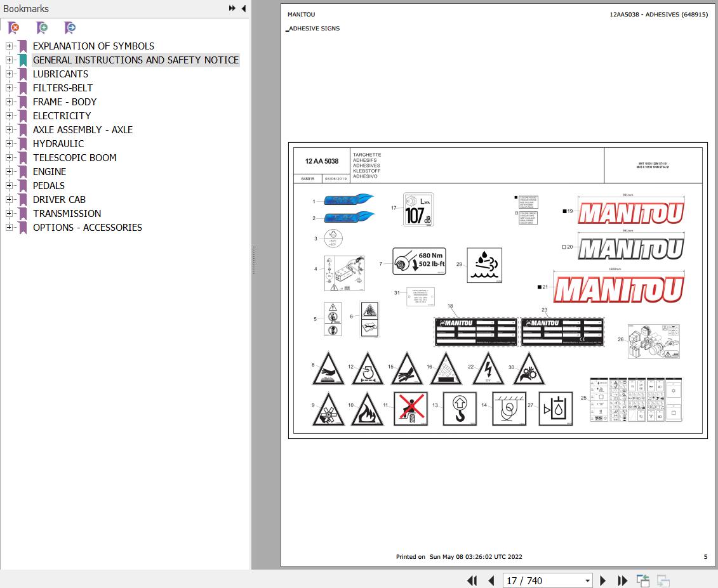Viewport: 718px width, 588px height.
Task: Collapse the Bookmarks panel with the left arrow
Action: pos(244,8)
